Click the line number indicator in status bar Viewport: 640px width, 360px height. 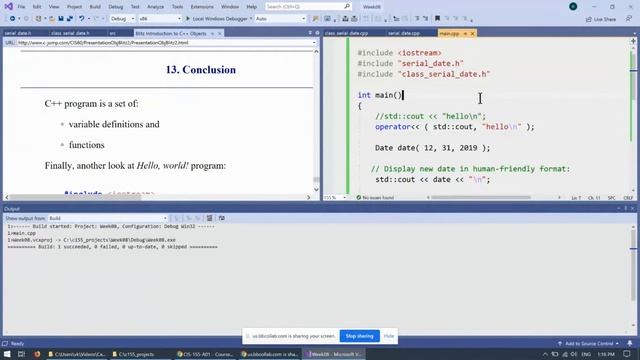point(576,198)
